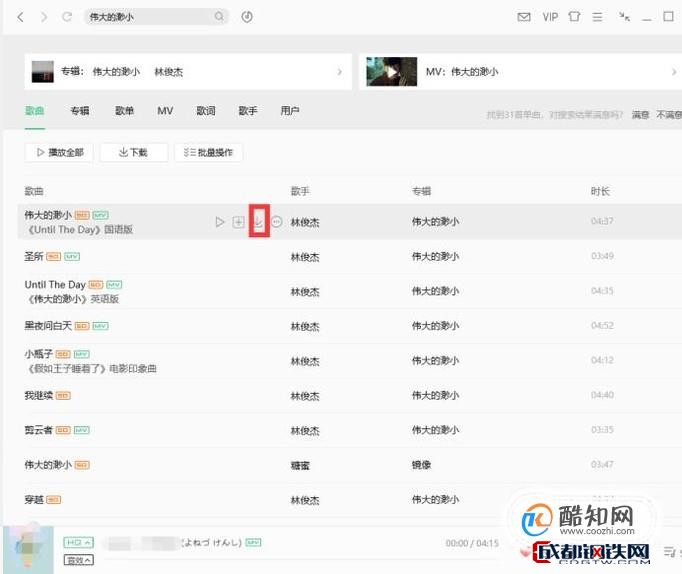This screenshot has height=574, width=682.
Task: Click the SQ badge beside 我继续
Action: (63, 396)
